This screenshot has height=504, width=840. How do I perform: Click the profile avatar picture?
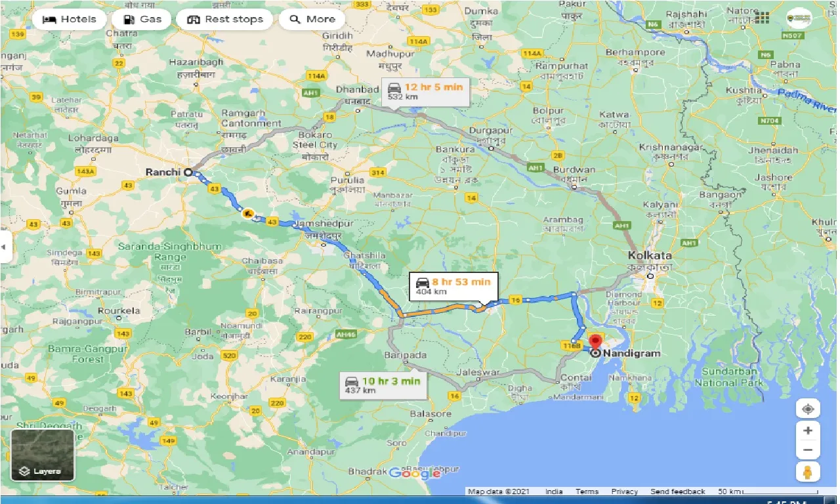[799, 18]
